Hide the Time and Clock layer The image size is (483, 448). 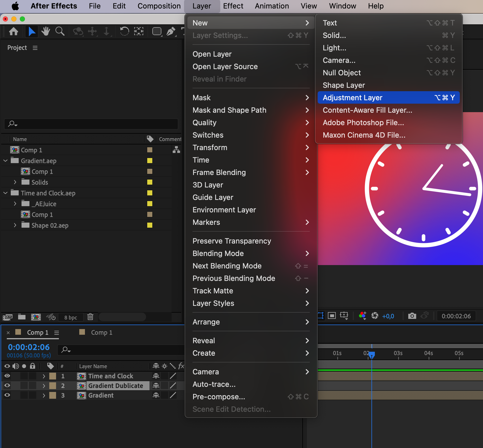7,376
